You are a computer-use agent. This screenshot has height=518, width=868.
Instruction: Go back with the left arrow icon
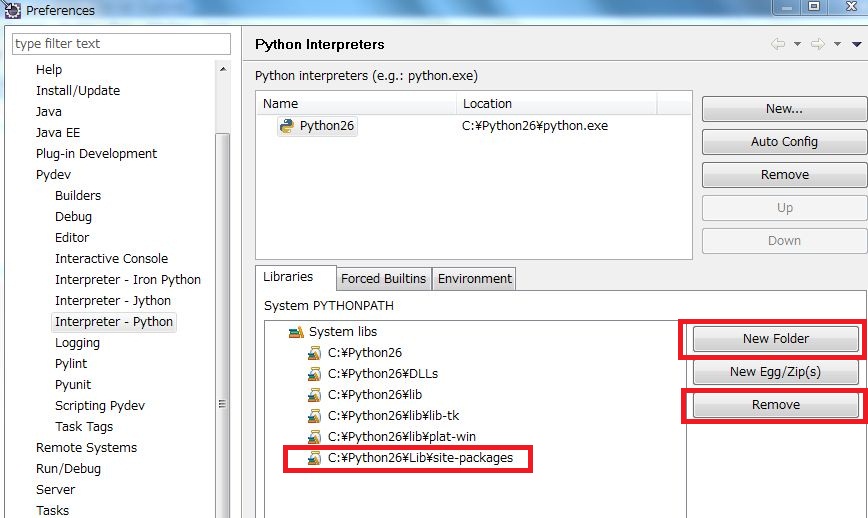tap(778, 44)
